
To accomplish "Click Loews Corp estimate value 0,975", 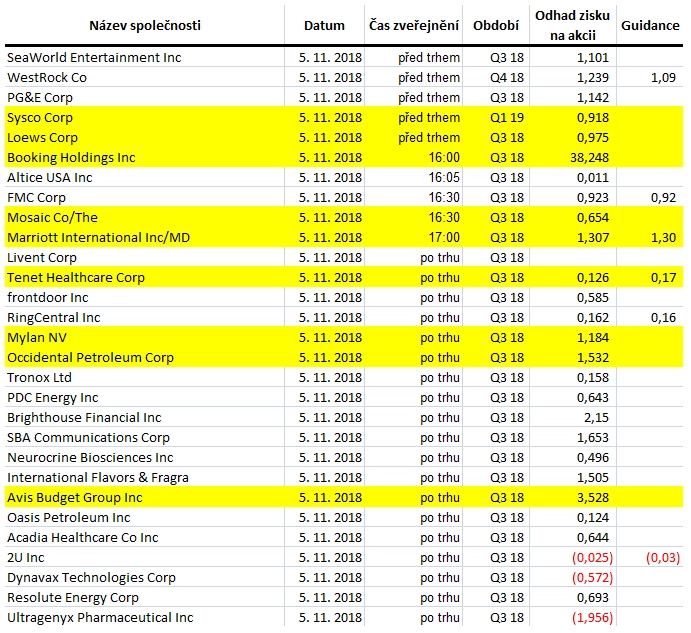I will click(x=593, y=138).
